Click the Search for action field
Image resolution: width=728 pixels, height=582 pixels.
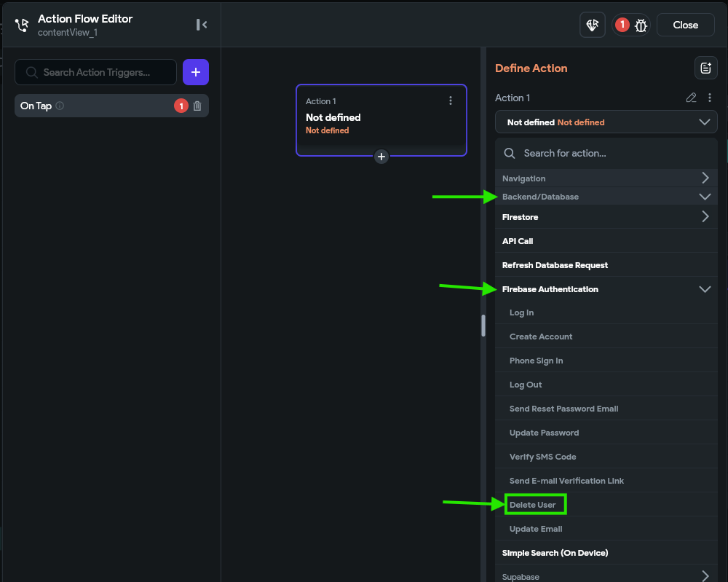(x=606, y=153)
